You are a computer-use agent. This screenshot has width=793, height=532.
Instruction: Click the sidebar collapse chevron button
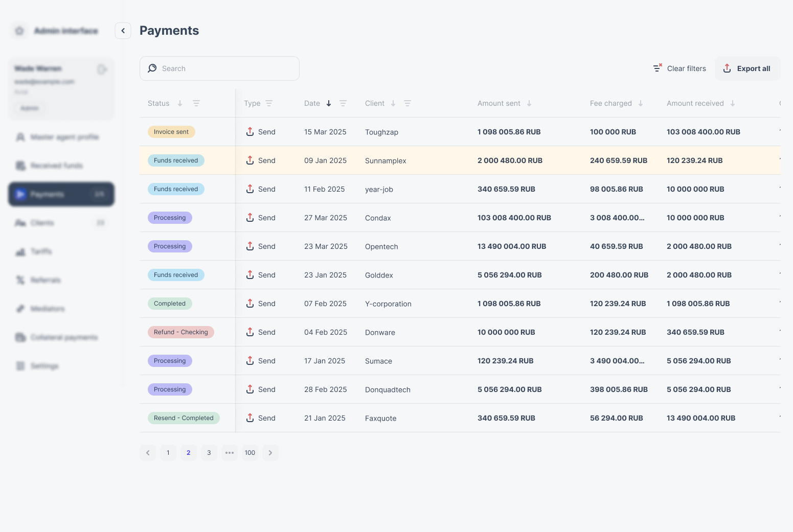coord(123,31)
